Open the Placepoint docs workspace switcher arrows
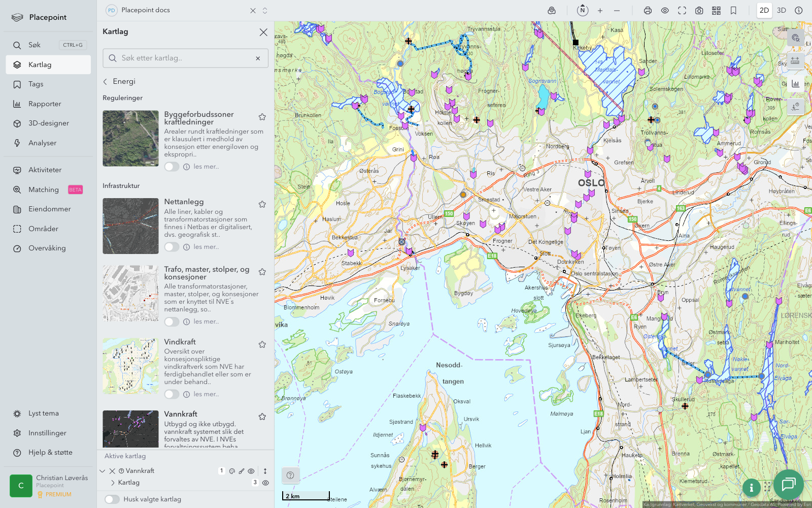The height and width of the screenshot is (508, 812). point(265,11)
